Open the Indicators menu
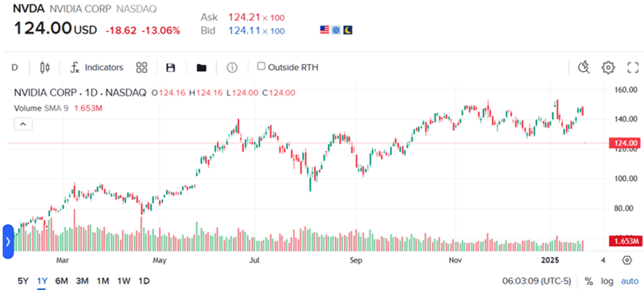Screen dimensions: 644x290 click(x=96, y=68)
